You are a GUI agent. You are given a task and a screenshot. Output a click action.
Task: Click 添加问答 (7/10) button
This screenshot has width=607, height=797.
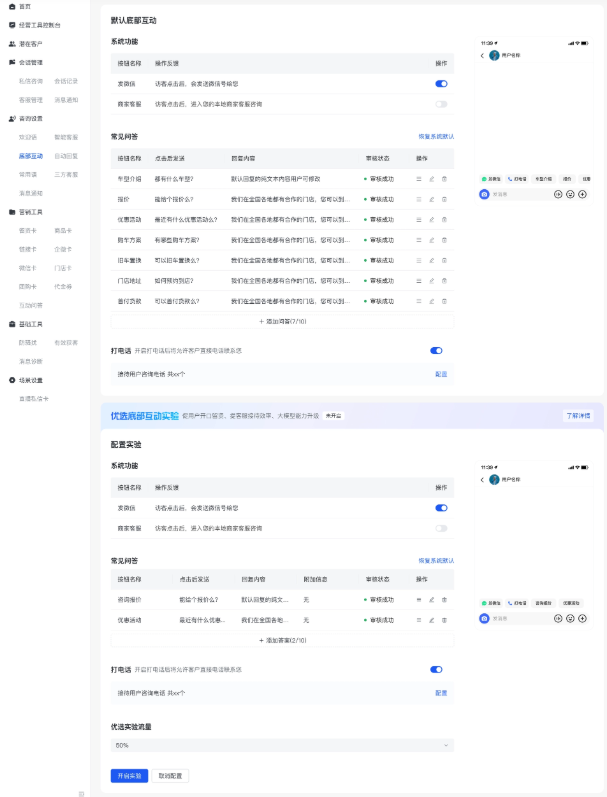point(282,321)
